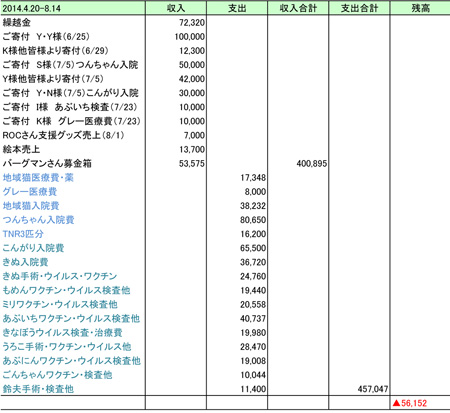Select the 収入 column header
The width and height of the screenshot is (450, 413).
(176, 8)
